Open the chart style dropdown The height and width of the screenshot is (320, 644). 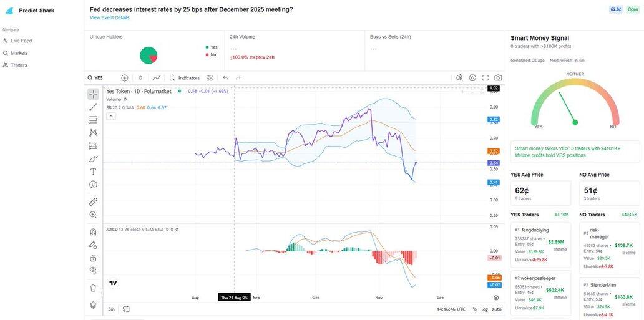click(x=157, y=78)
